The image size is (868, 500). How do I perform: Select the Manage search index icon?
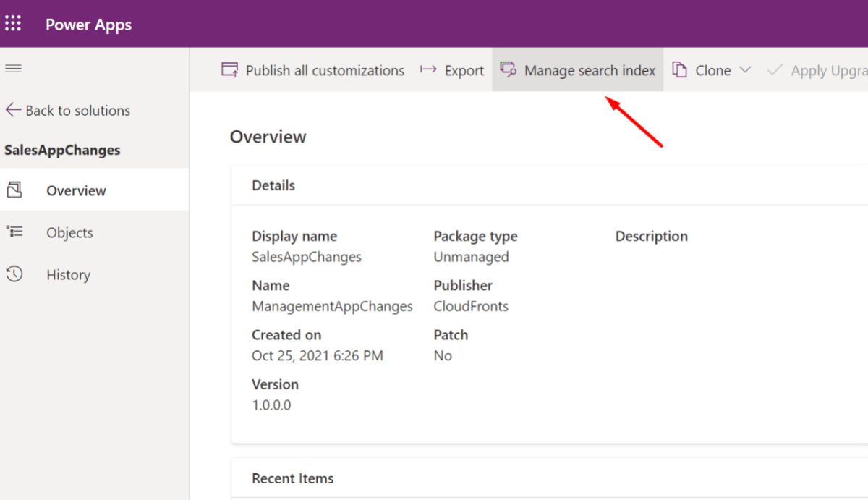click(508, 69)
